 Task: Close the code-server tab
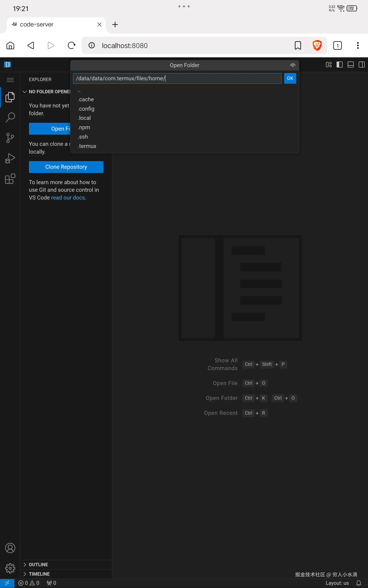click(x=99, y=25)
